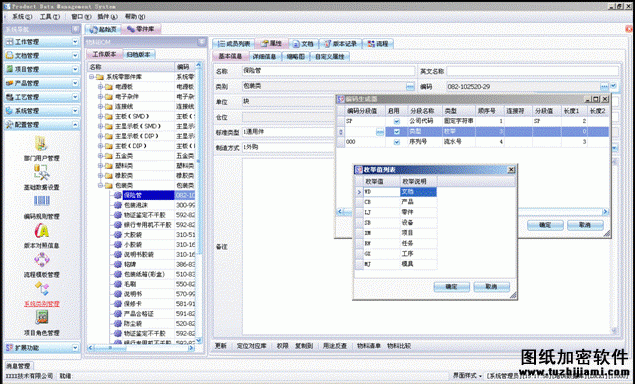
Task: Toggle 启用 checkbox in 类型 row
Action: tap(396, 132)
